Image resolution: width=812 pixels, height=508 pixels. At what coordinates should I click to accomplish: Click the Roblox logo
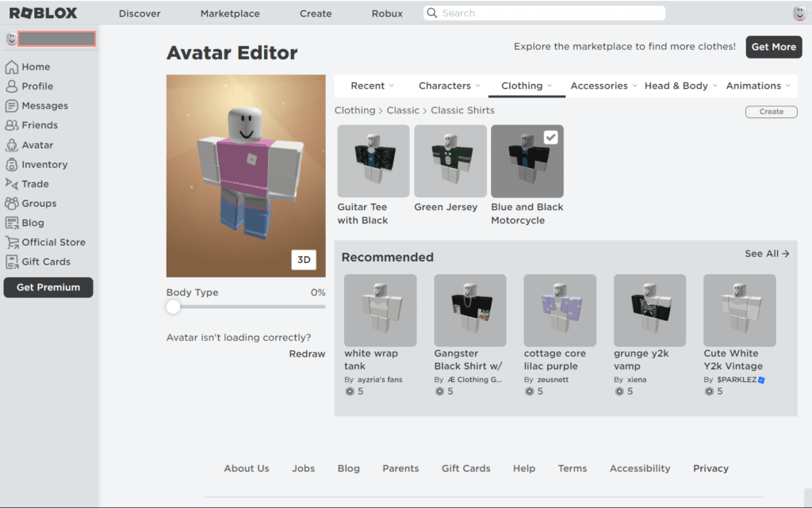[x=43, y=13]
